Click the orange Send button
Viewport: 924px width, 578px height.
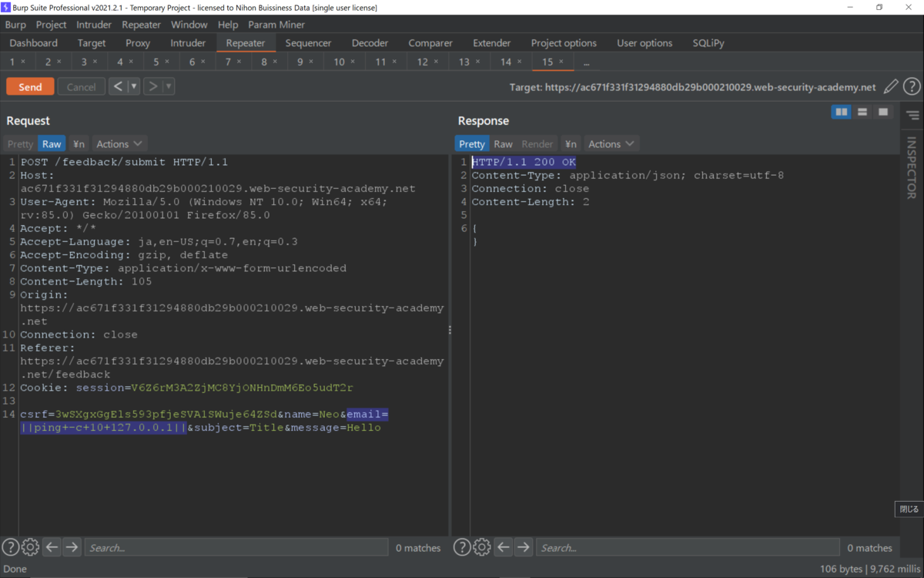30,87
